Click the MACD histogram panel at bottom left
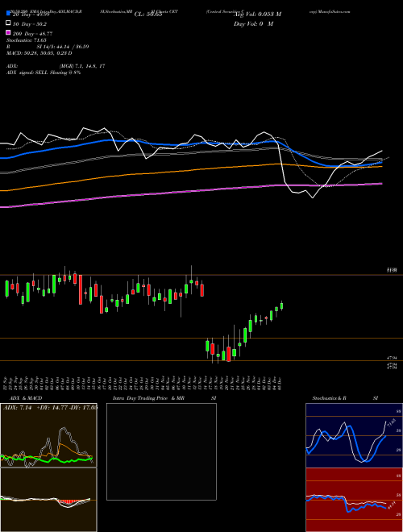 click(x=48, y=500)
